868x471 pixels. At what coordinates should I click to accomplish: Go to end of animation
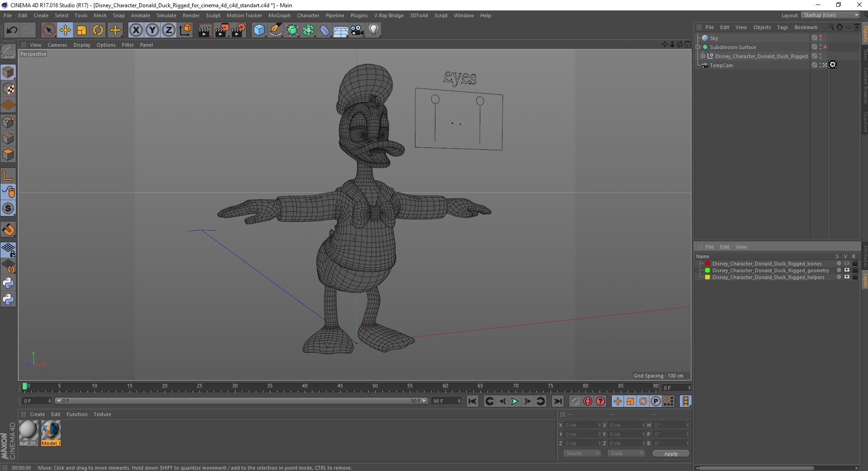point(558,401)
